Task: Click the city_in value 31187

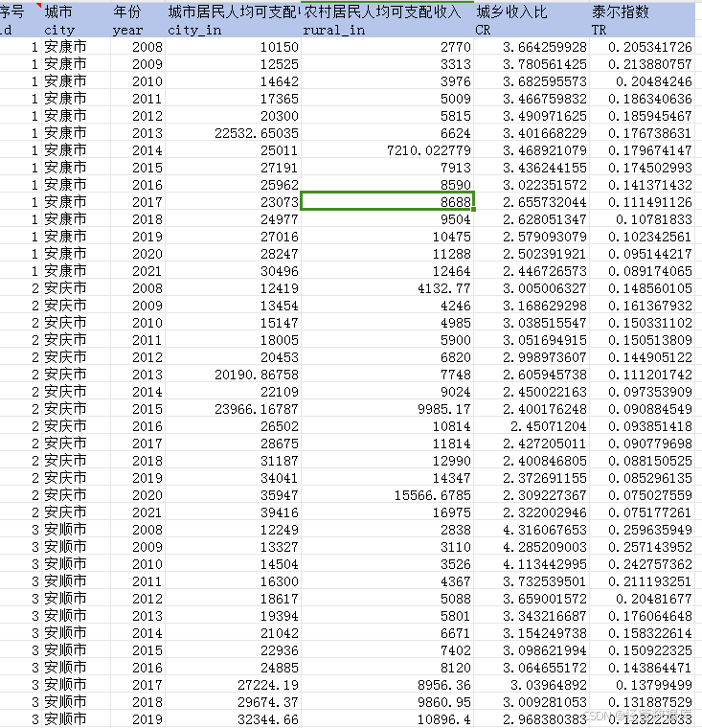Action: 279,461
